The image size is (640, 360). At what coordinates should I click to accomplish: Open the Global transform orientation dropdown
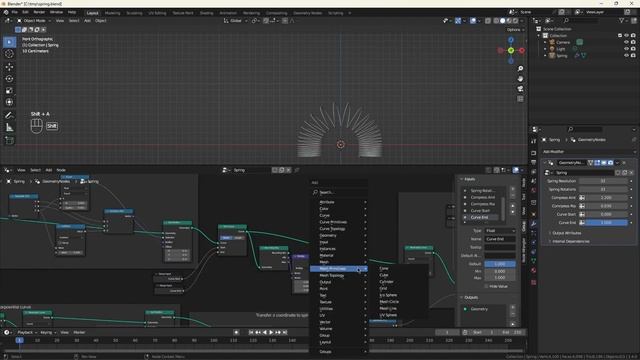pyautogui.click(x=236, y=20)
